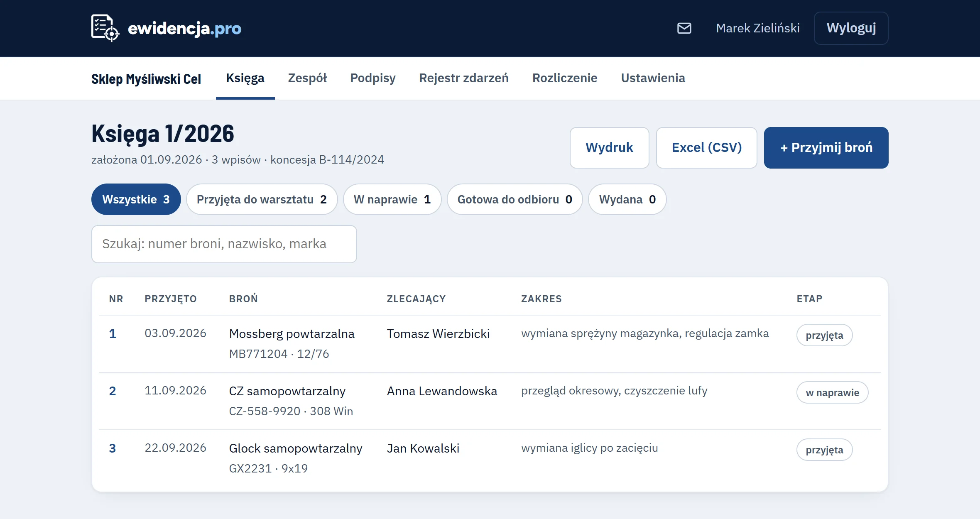Click Sklep Myśliwski Cel shop name
Screen dimensions: 980x519
(146, 79)
